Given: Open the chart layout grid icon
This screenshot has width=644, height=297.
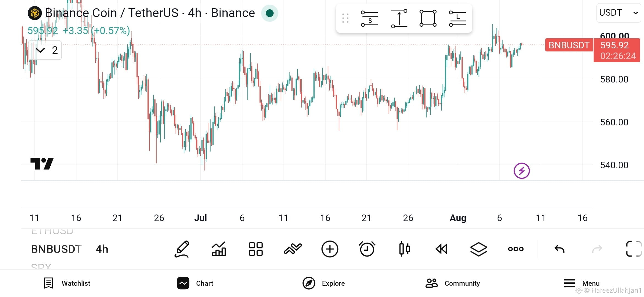Looking at the screenshot, I should click(256, 249).
